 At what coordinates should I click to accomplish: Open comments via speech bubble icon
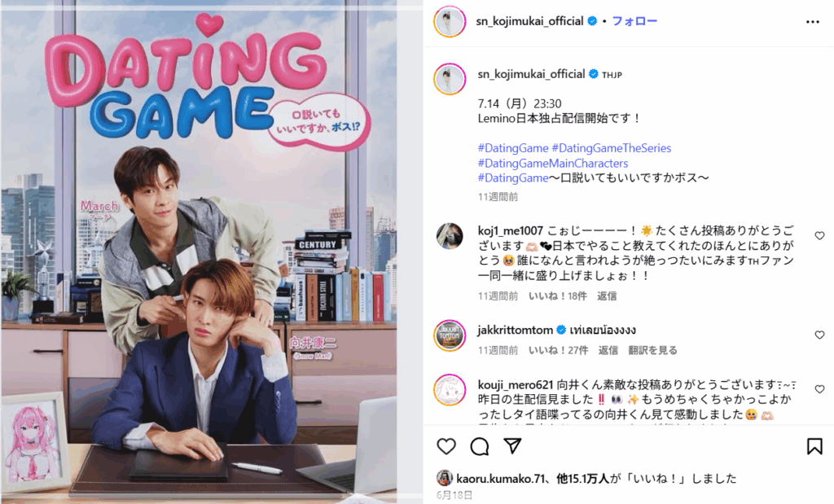point(479,446)
